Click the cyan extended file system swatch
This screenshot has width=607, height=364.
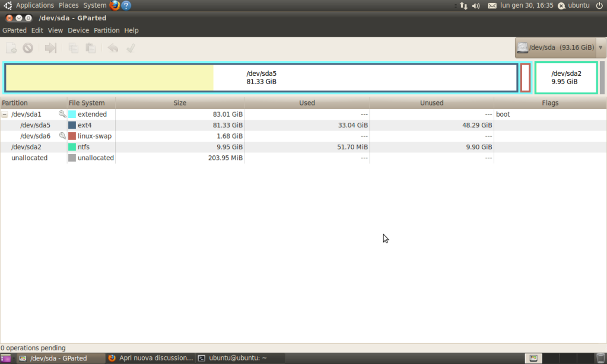pos(72,114)
